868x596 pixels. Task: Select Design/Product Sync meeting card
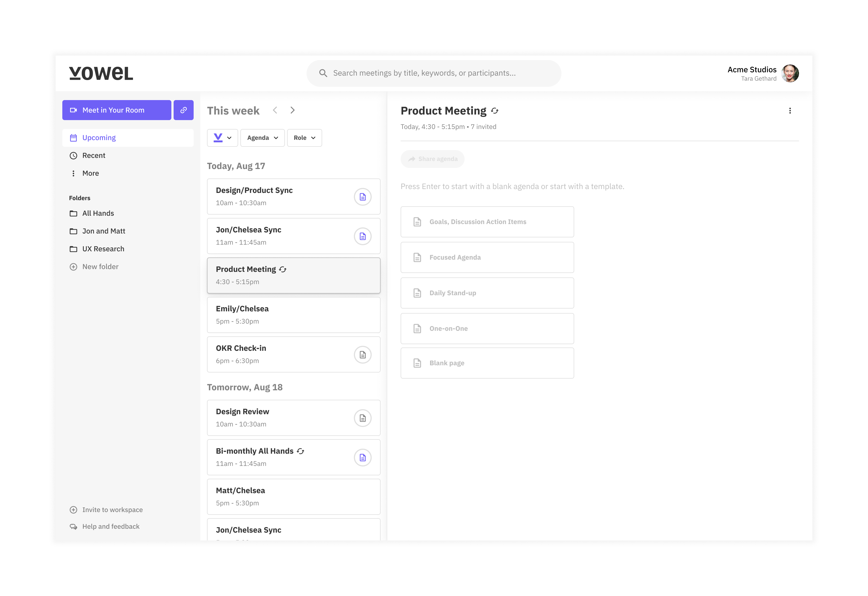[x=294, y=197]
